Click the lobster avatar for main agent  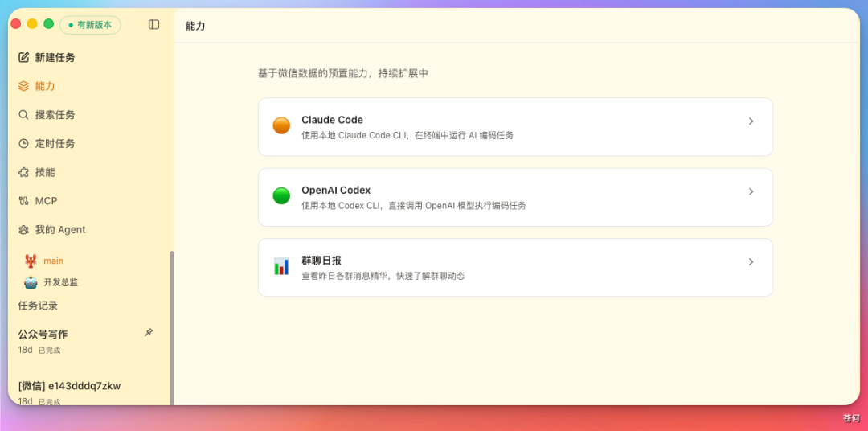pyautogui.click(x=31, y=261)
